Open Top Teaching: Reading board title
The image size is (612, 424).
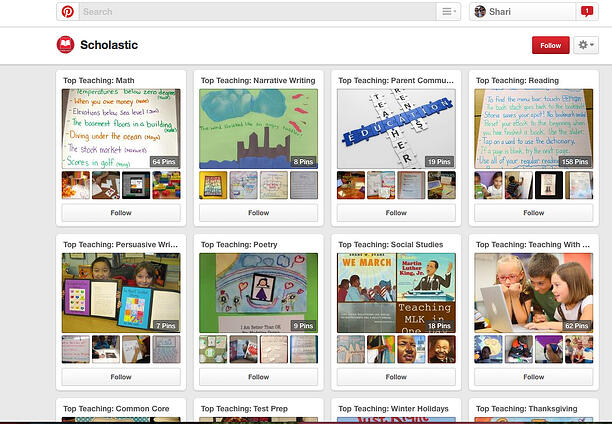(x=517, y=80)
